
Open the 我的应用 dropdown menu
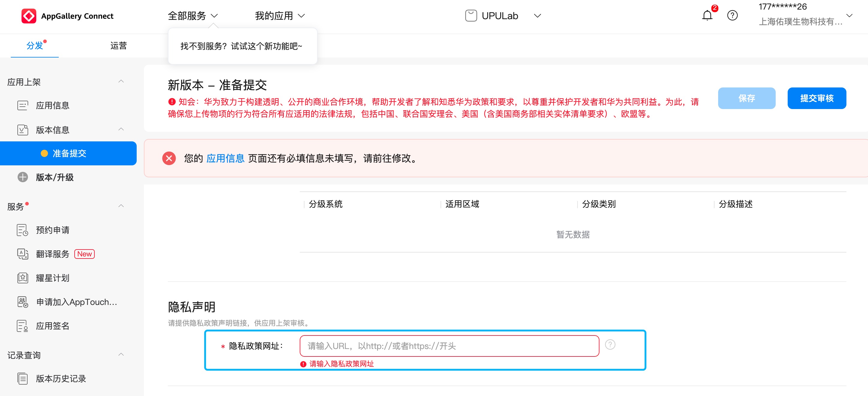pyautogui.click(x=280, y=16)
